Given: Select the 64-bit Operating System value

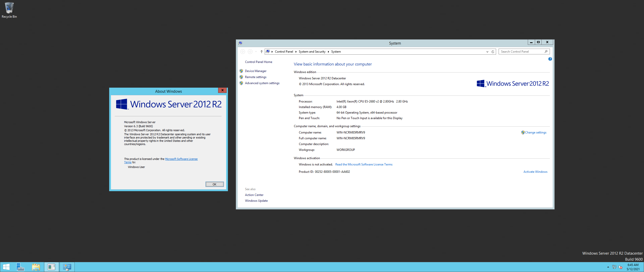Looking at the screenshot, I should (367, 113).
